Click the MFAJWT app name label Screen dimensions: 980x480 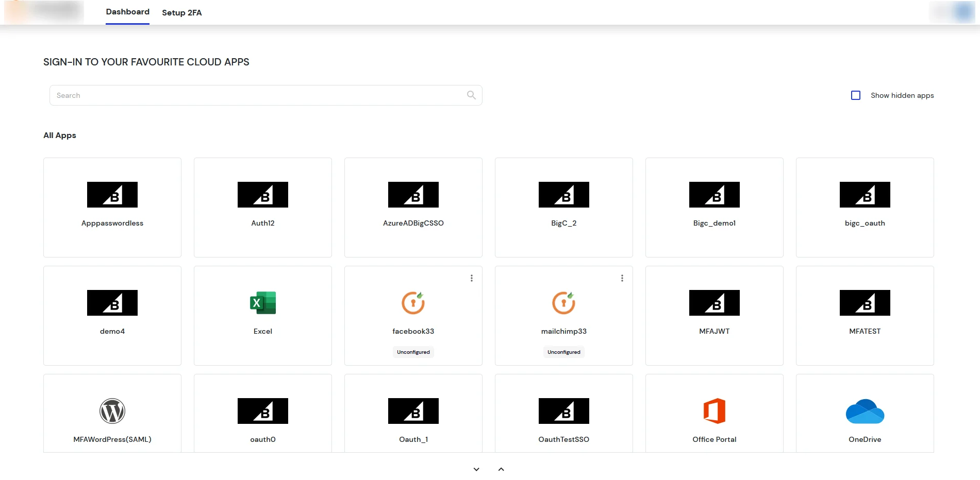pyautogui.click(x=714, y=331)
